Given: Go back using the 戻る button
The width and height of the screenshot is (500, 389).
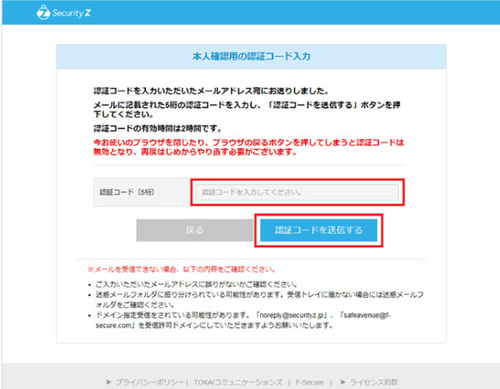Looking at the screenshot, I should point(195,230).
